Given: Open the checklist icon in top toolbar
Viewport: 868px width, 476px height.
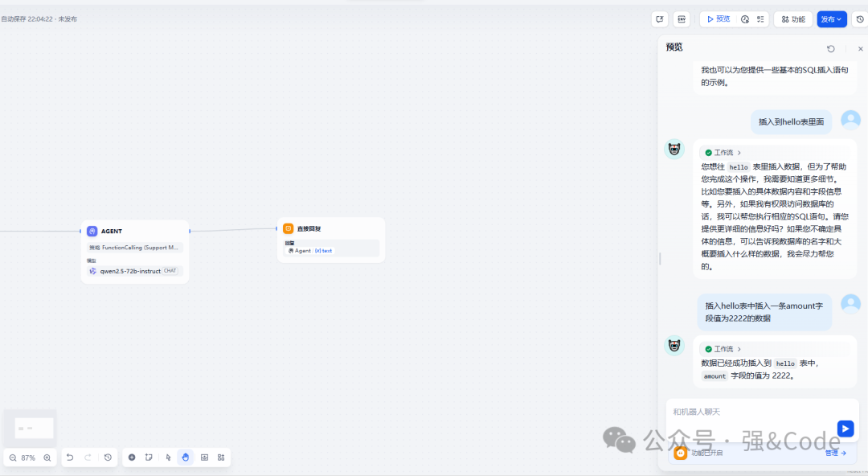Looking at the screenshot, I should [x=760, y=18].
